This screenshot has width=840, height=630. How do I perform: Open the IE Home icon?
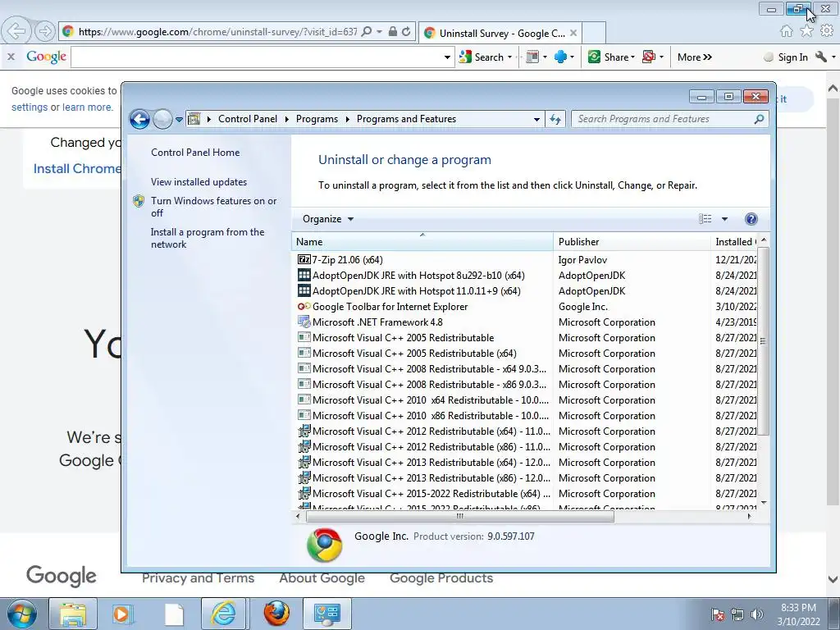pos(787,31)
